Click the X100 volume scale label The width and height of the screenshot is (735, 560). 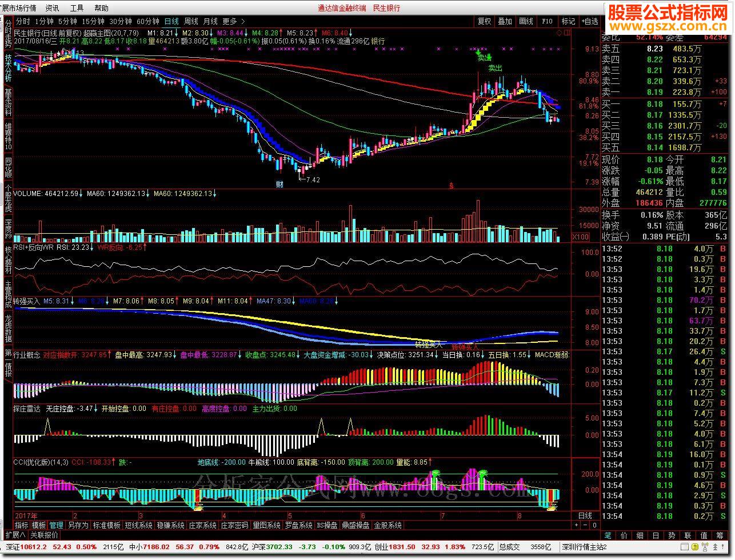581,237
